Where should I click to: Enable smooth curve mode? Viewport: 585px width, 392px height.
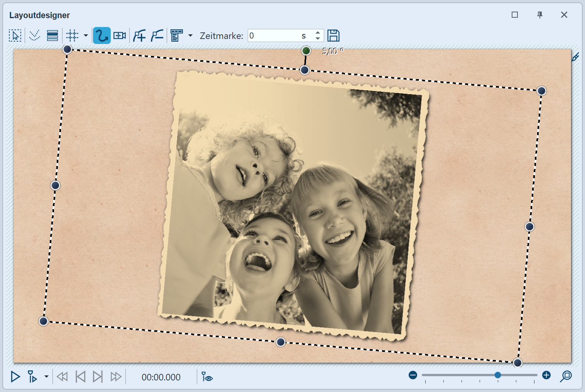click(x=35, y=35)
